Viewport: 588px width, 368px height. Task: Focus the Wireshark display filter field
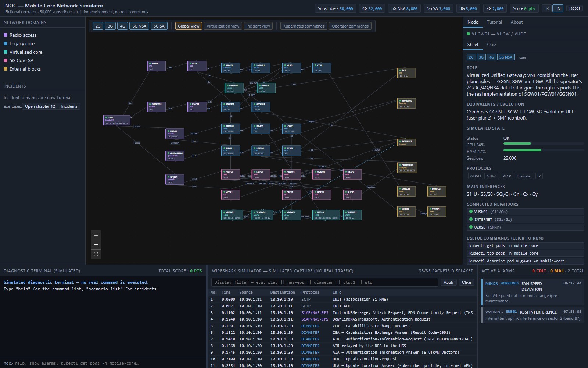click(x=325, y=282)
